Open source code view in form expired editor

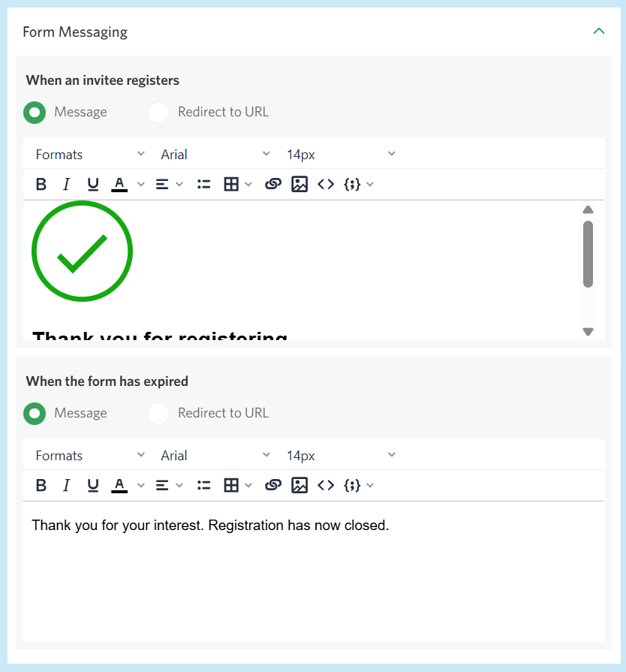(x=325, y=486)
